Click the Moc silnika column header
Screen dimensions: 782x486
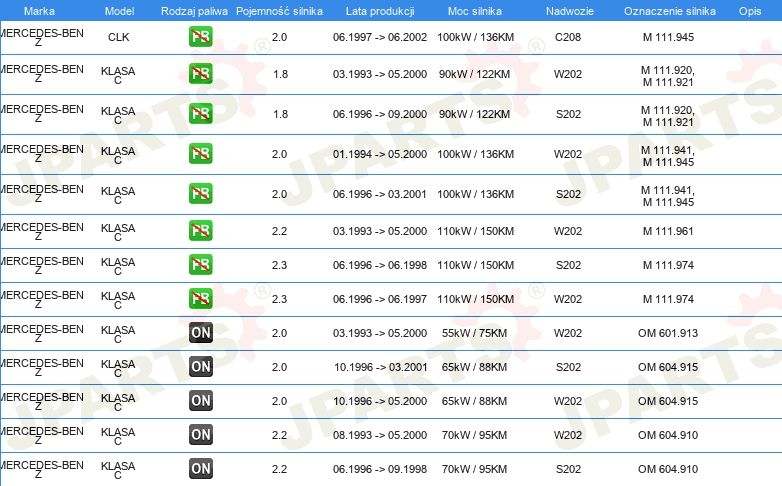tap(475, 11)
